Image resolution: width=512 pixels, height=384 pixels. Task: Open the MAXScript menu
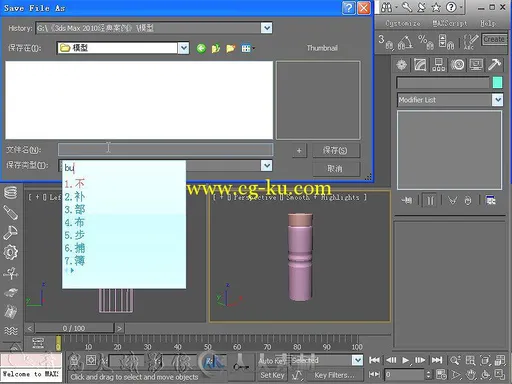tap(450, 23)
